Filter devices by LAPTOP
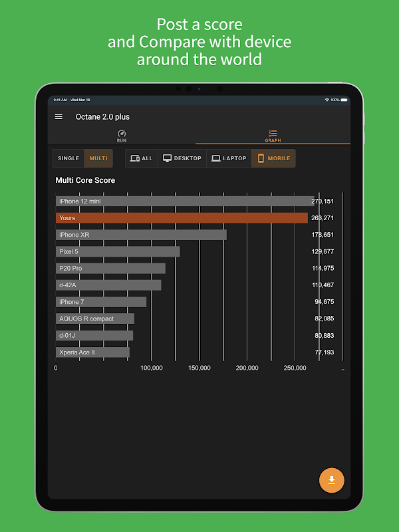 coord(229,158)
